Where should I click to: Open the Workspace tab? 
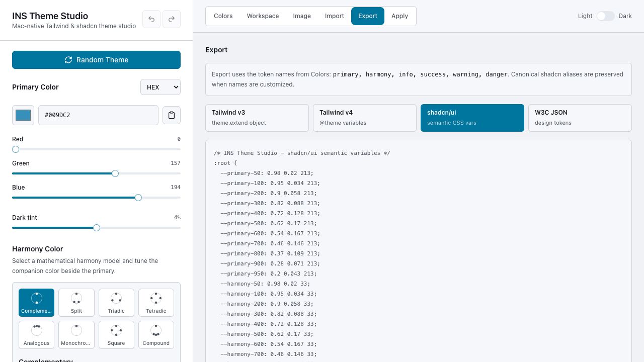point(263,16)
